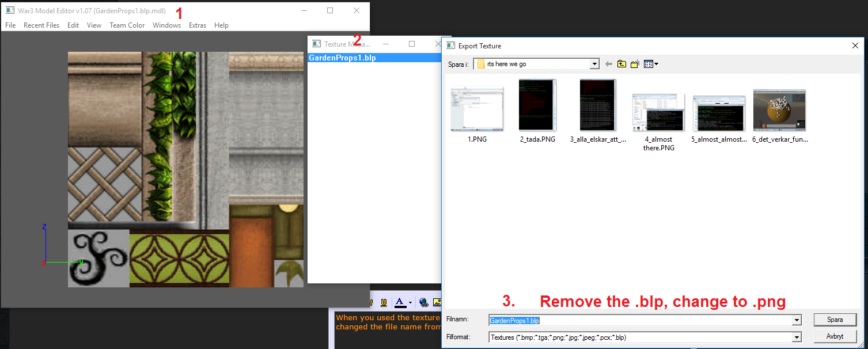Expand the 'Spara i' folder dropdown
The image size is (868, 349).
point(594,64)
